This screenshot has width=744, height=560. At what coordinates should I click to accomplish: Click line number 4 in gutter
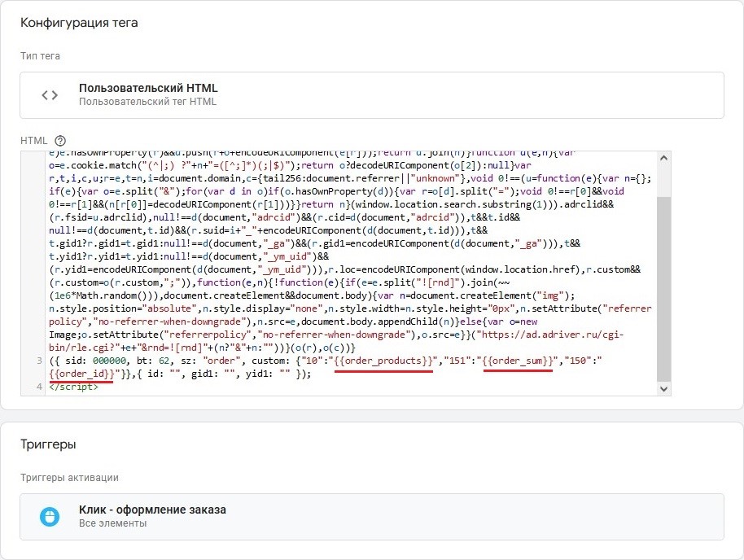(x=39, y=387)
